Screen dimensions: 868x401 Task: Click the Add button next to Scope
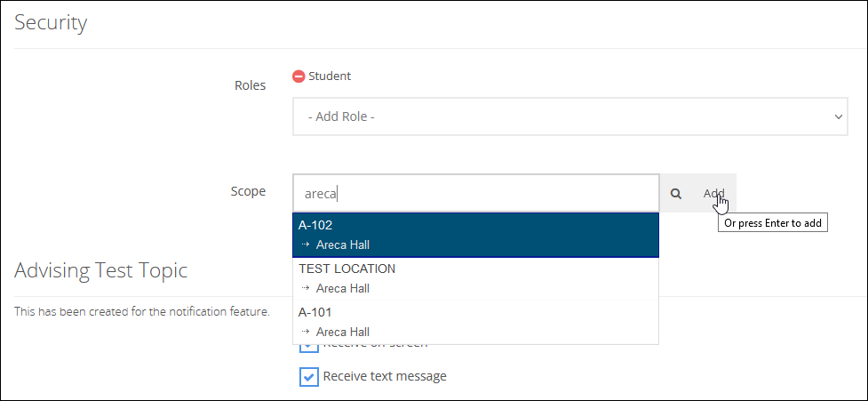click(714, 193)
